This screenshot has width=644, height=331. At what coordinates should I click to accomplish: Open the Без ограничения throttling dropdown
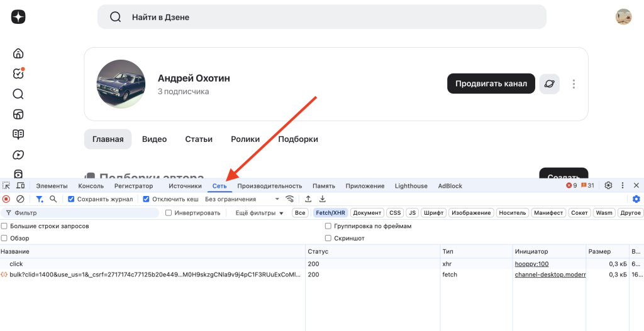click(242, 199)
